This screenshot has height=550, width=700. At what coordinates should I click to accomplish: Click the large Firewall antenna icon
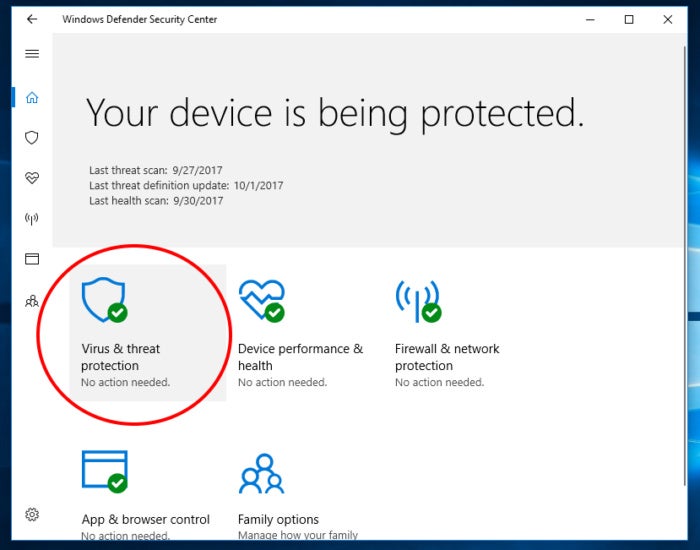click(418, 301)
